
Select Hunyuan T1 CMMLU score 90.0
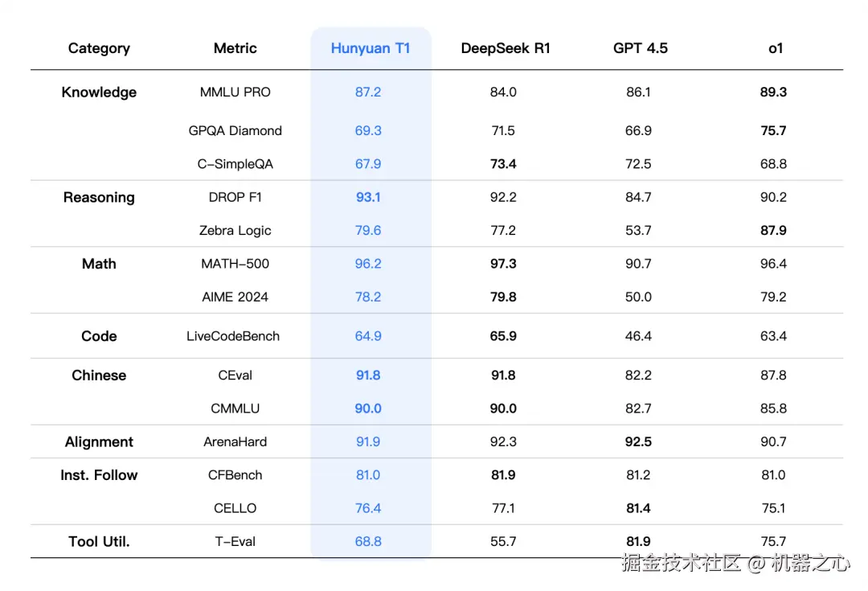(368, 408)
